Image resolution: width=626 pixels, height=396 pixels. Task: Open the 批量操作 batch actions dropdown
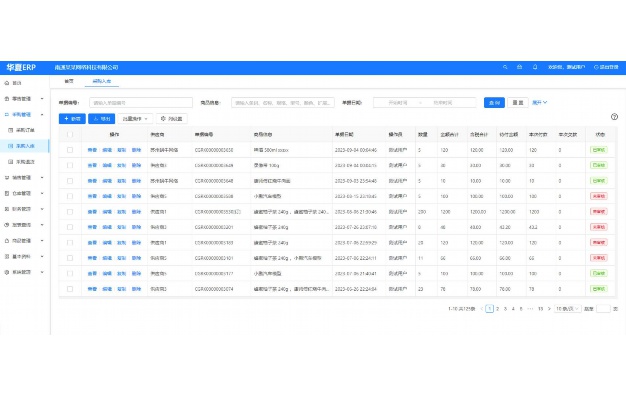coord(135,119)
